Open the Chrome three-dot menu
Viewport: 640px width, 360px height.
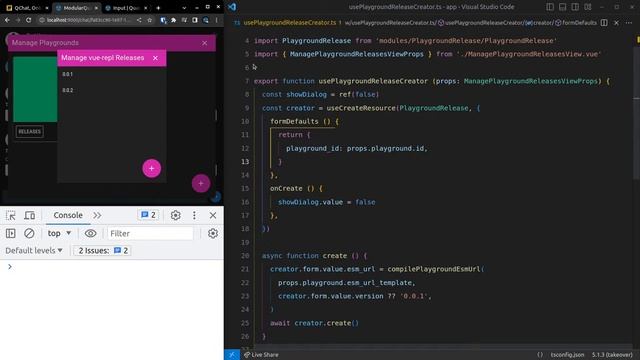coord(216,20)
